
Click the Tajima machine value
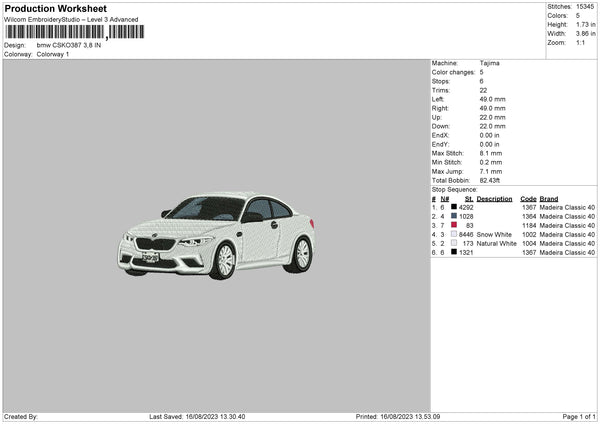(x=490, y=63)
